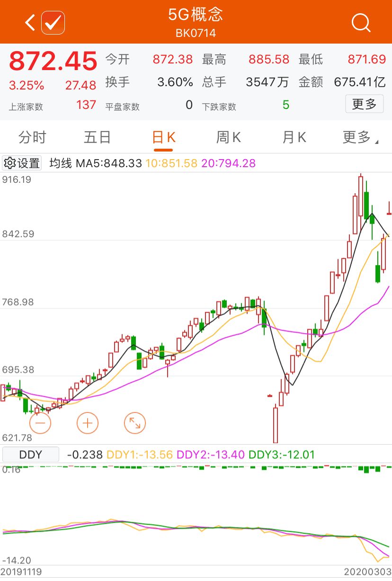This screenshot has width=392, height=581.
Task: Select the 日K tab
Action: tap(164, 137)
